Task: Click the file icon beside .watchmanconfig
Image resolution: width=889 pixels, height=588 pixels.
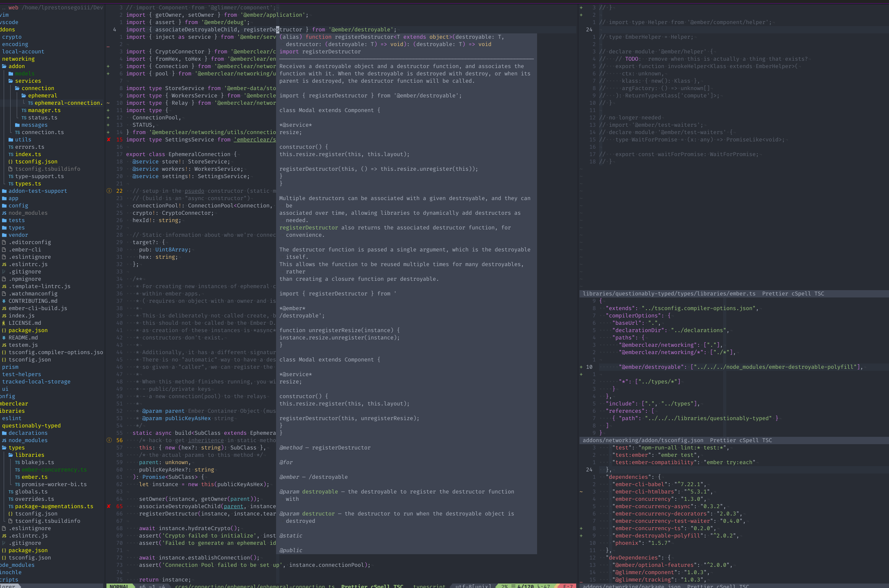Action: [4, 294]
